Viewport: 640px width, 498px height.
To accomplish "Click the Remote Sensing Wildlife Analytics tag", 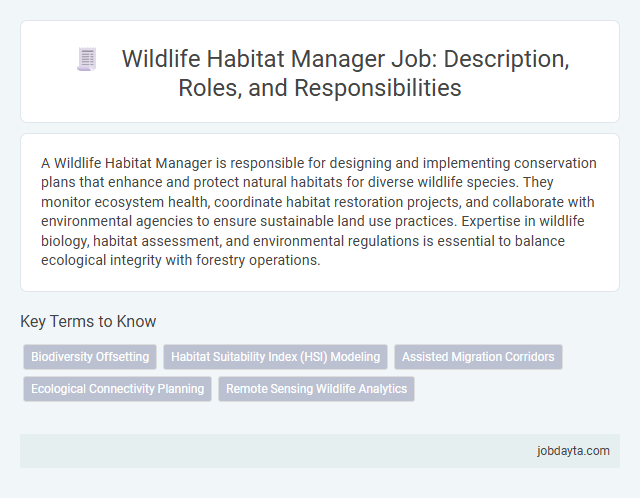I will tap(316, 389).
